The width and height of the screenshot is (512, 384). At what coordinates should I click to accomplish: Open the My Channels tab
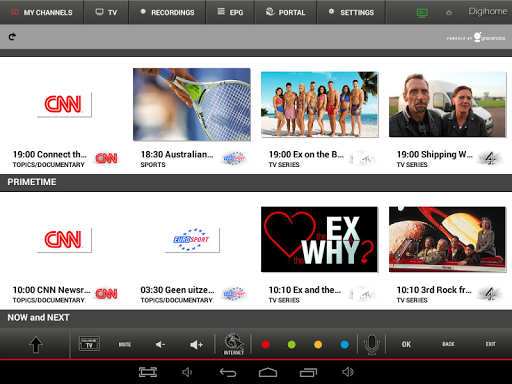(x=42, y=12)
